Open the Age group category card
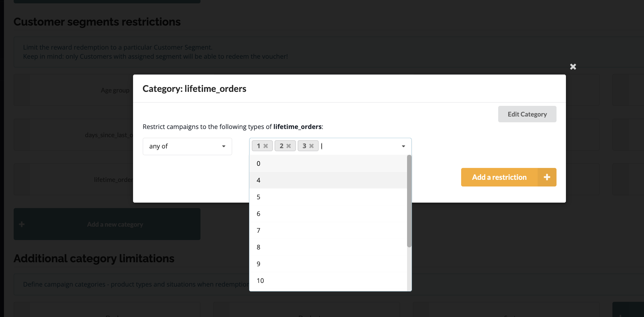Viewport: 644px width, 317px height. coord(73,90)
